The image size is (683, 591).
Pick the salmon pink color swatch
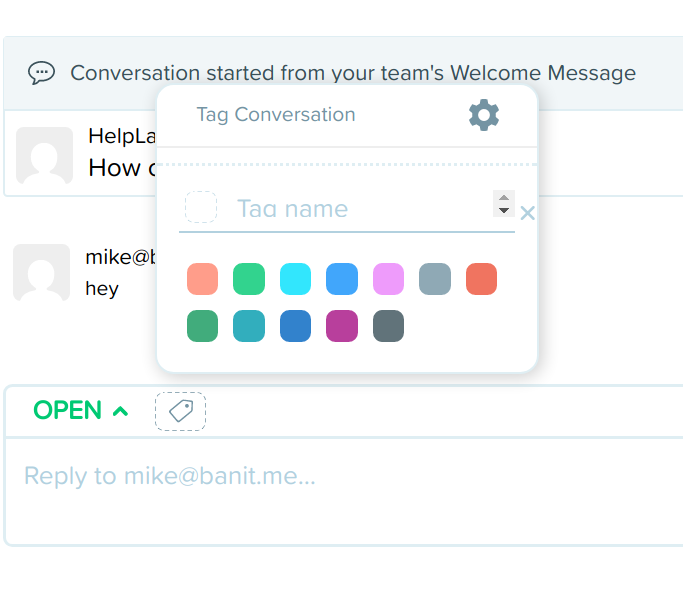pos(203,279)
